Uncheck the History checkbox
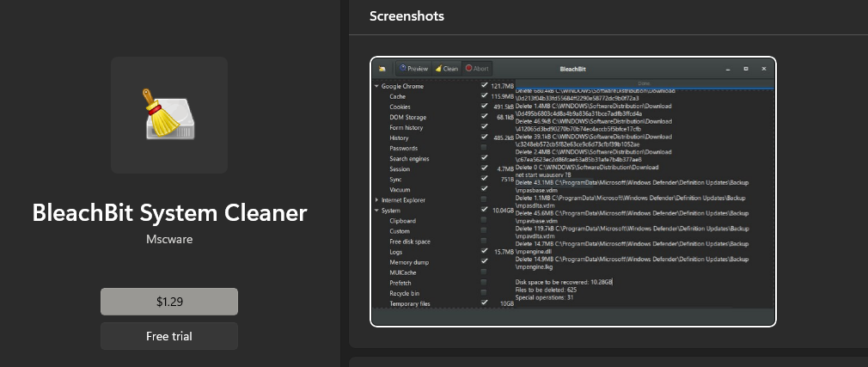The height and width of the screenshot is (367, 868). pos(485,137)
